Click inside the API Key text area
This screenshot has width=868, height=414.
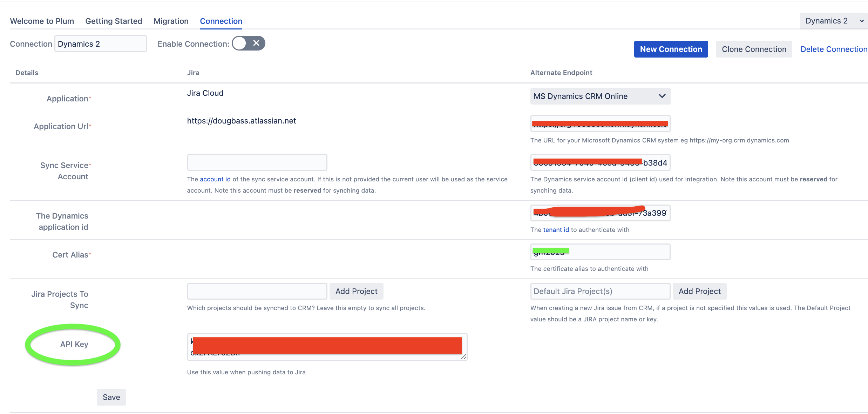coord(327,347)
